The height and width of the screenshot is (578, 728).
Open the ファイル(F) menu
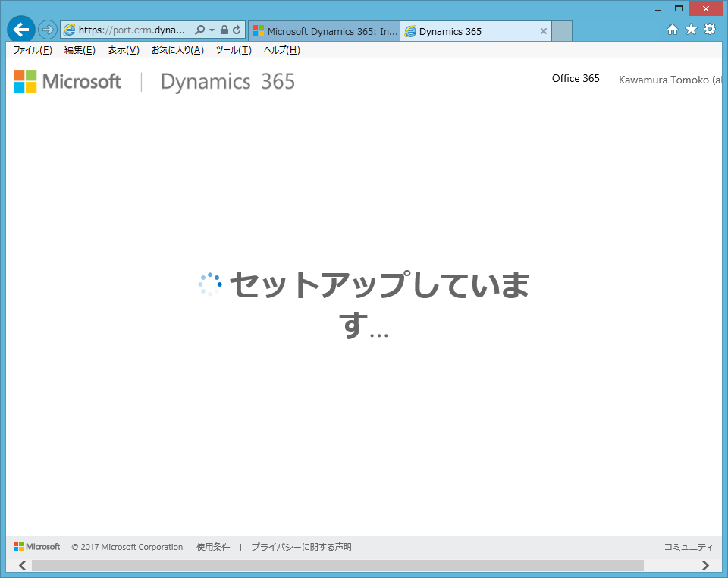coord(33,50)
